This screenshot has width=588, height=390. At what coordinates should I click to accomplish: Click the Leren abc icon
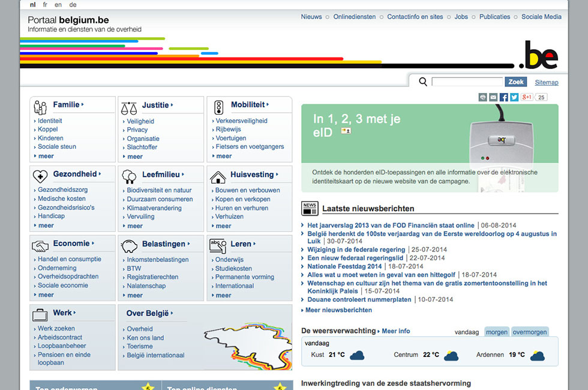point(218,245)
